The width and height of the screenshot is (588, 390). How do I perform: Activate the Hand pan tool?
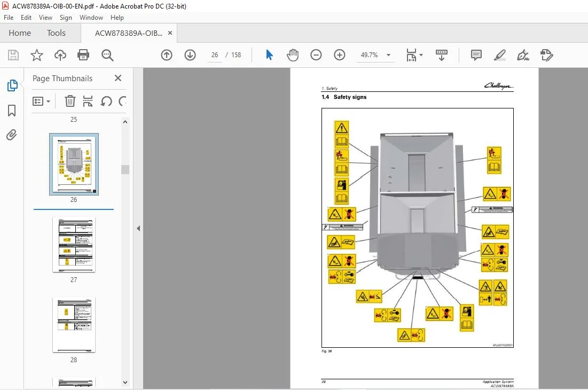tap(293, 55)
